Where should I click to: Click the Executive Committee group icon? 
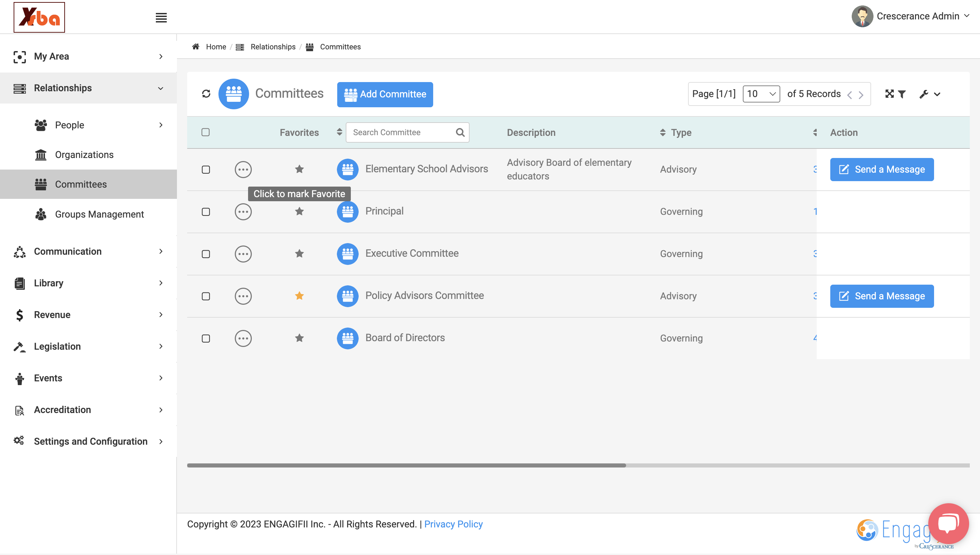347,254
